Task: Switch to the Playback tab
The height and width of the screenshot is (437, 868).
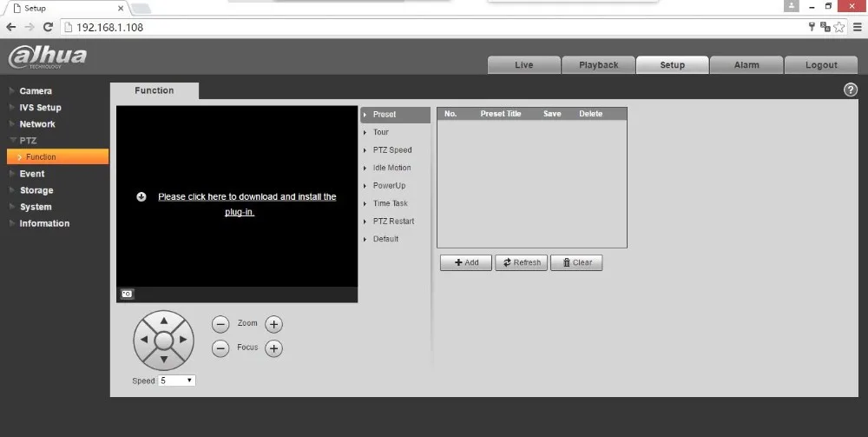Action: 598,65
